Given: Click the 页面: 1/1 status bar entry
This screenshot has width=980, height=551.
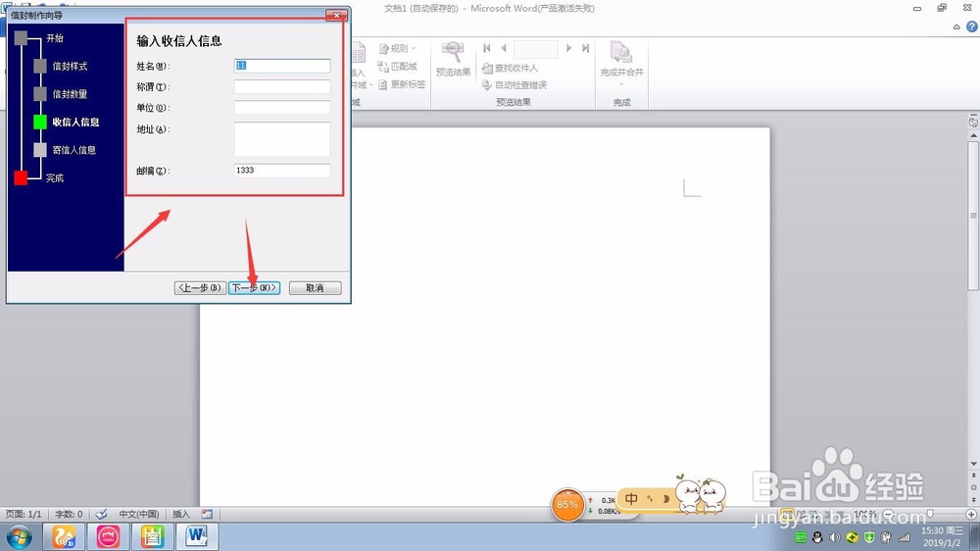Looking at the screenshot, I should [x=24, y=514].
